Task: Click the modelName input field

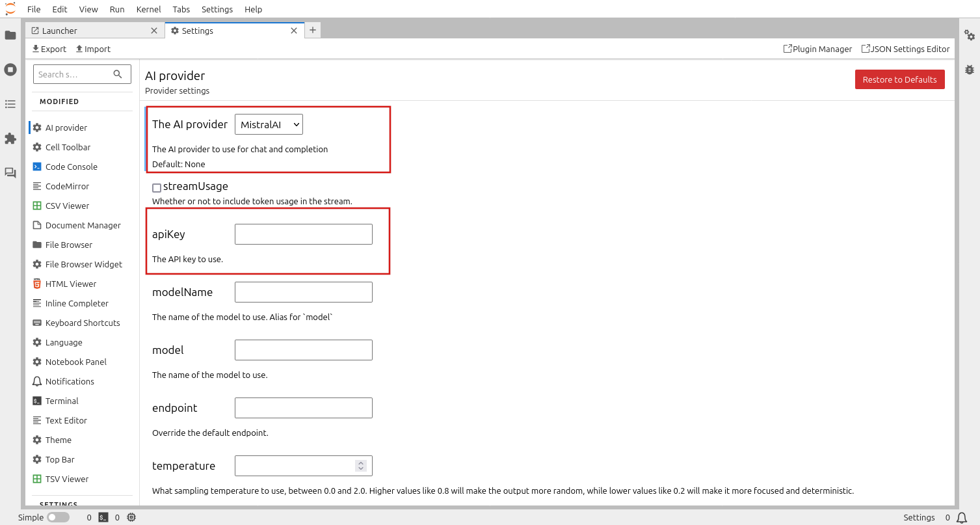Action: click(x=304, y=292)
